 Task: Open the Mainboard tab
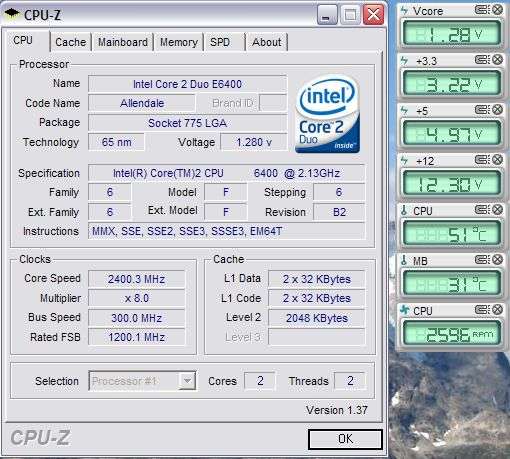123,42
